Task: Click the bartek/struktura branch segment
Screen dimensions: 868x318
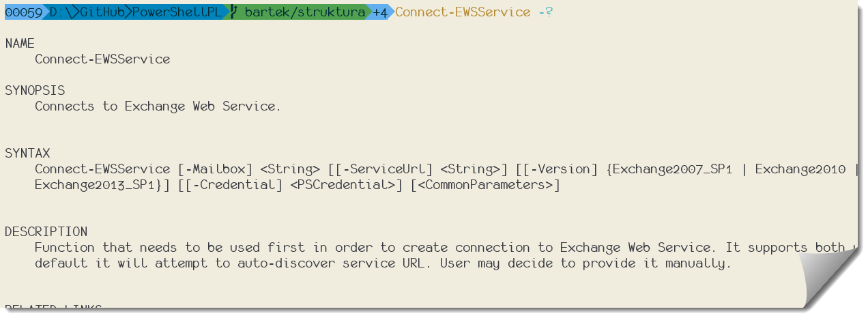Action: click(304, 12)
